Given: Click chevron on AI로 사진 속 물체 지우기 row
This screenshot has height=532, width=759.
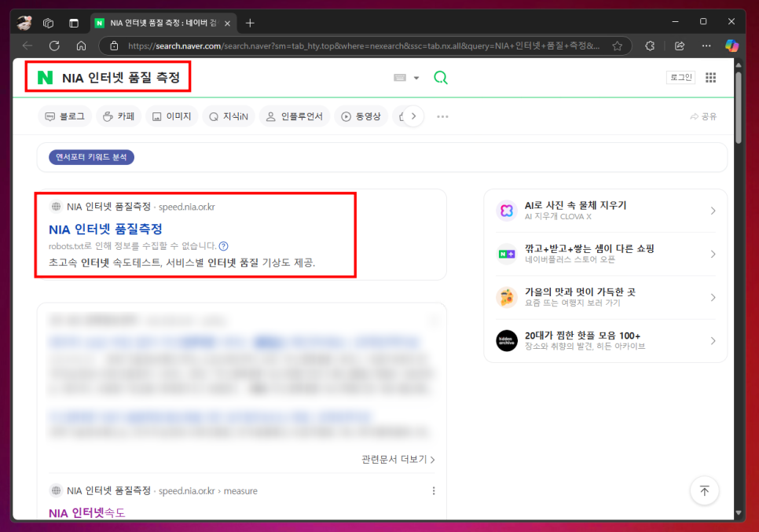Looking at the screenshot, I should pyautogui.click(x=713, y=211).
